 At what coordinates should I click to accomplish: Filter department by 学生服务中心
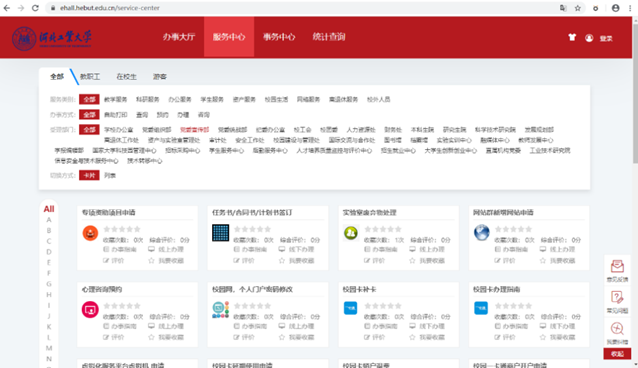tap(226, 151)
